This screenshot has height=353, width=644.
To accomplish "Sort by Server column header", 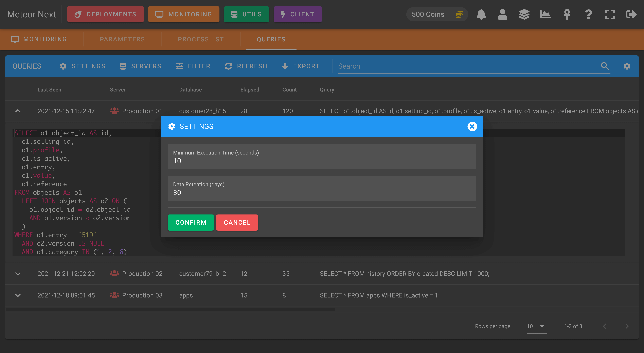I will tap(118, 90).
